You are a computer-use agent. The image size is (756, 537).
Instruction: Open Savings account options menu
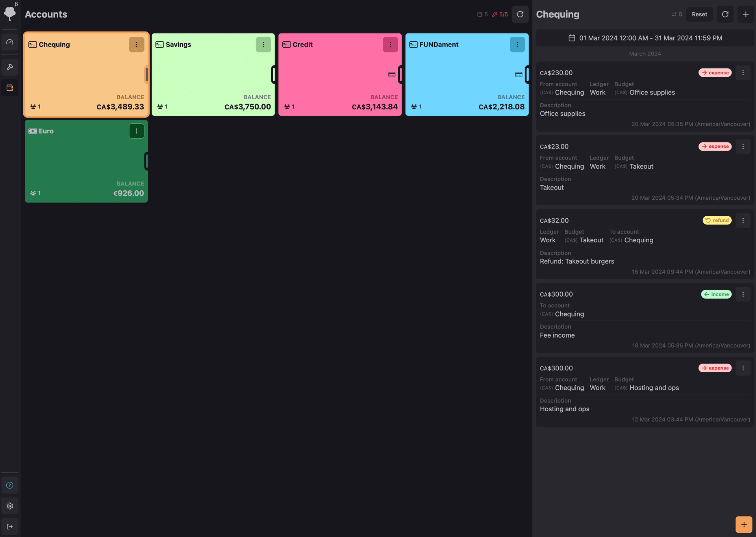pos(263,45)
